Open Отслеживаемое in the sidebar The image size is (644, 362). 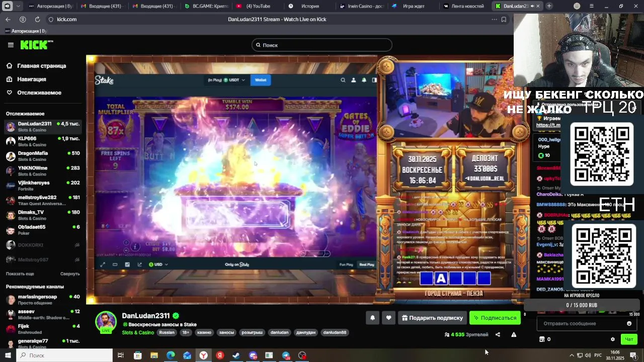pyautogui.click(x=39, y=93)
